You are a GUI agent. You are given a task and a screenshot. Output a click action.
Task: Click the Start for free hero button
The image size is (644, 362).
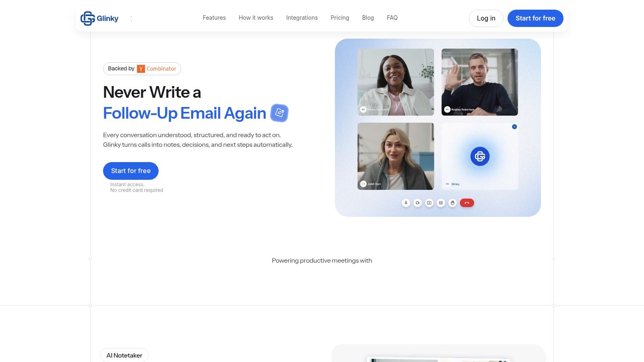pos(130,171)
